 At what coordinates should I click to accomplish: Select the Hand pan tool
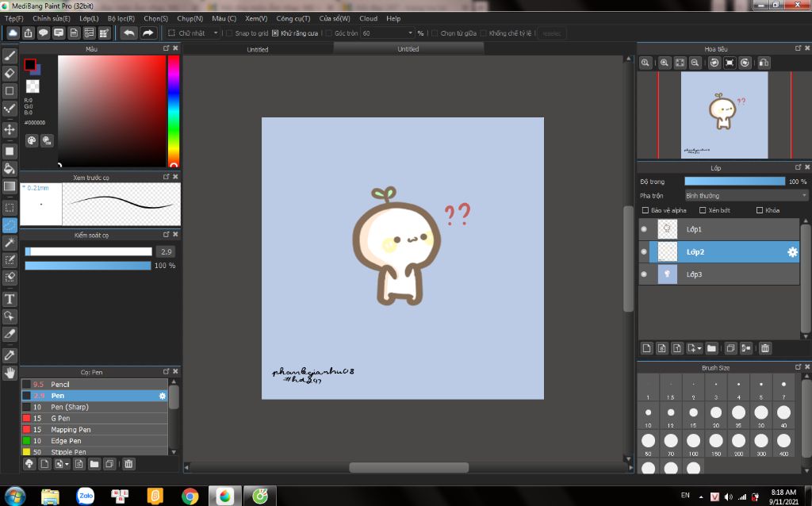tap(10, 373)
